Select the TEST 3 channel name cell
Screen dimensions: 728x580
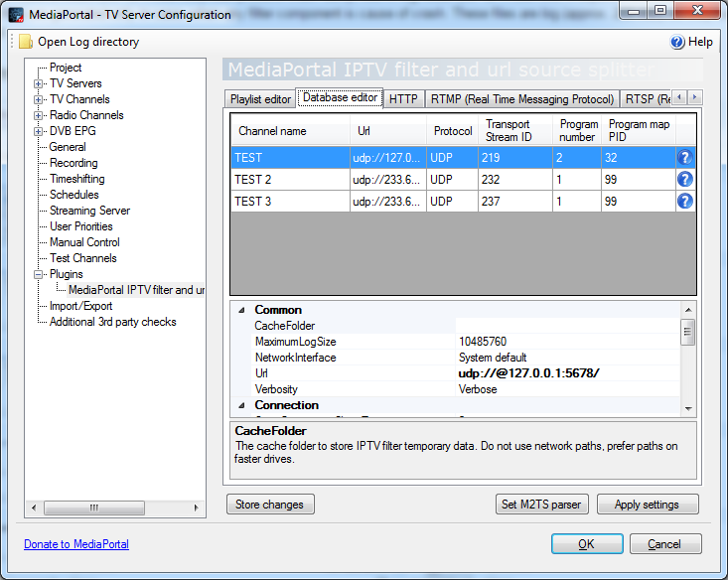coord(290,201)
